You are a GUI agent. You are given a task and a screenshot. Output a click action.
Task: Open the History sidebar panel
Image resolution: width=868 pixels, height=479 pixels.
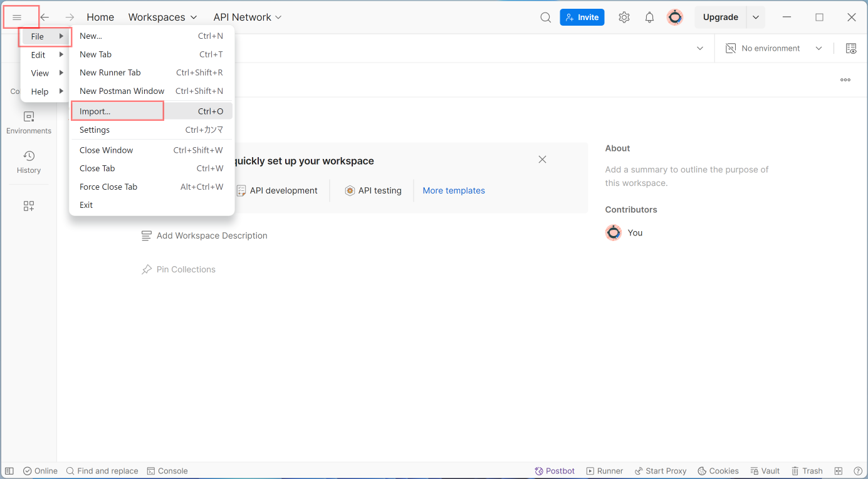click(x=28, y=160)
